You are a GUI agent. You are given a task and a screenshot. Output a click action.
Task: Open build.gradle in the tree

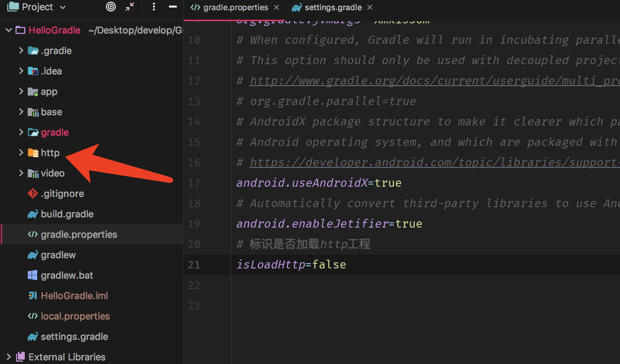[x=67, y=214]
